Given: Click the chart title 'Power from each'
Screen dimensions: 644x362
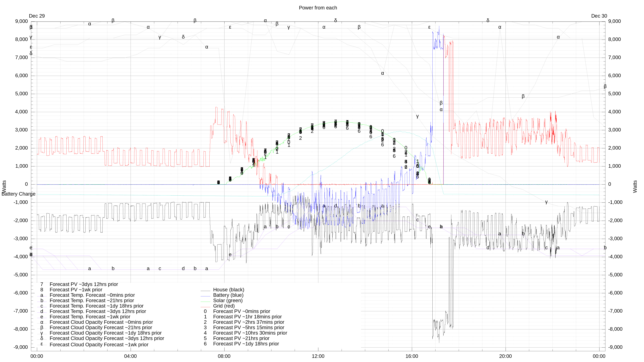Looking at the screenshot, I should [318, 8].
